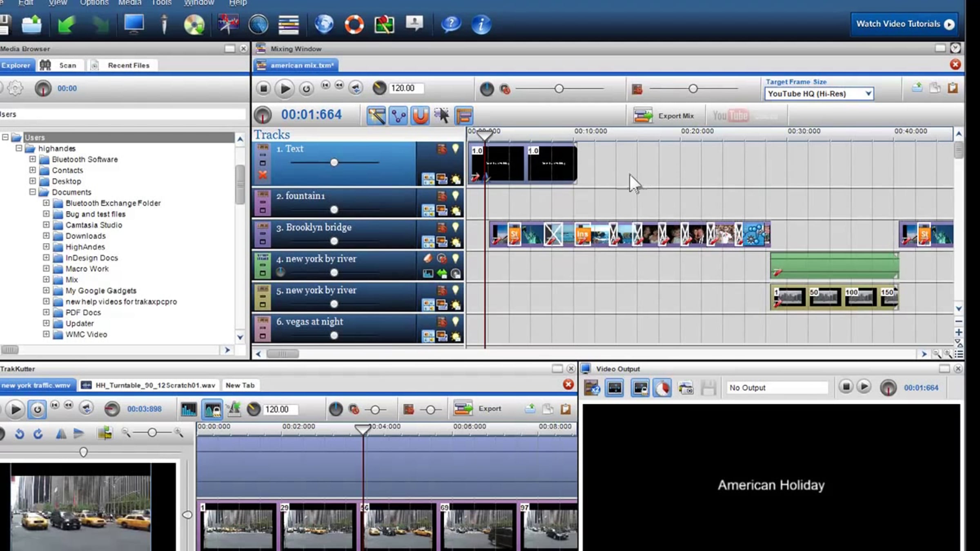Click the Text track volume slider
Screen dimensions: 980x551
[x=334, y=162]
